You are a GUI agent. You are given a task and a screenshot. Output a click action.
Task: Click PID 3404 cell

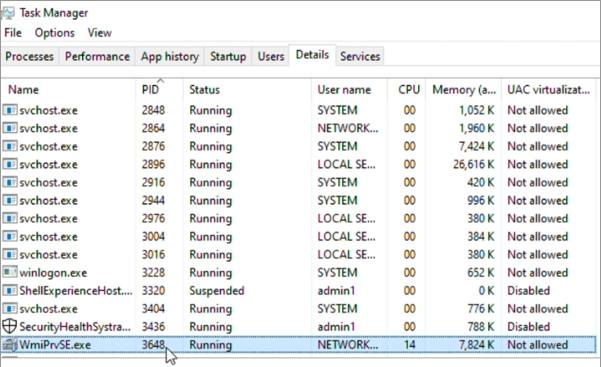pos(153,309)
